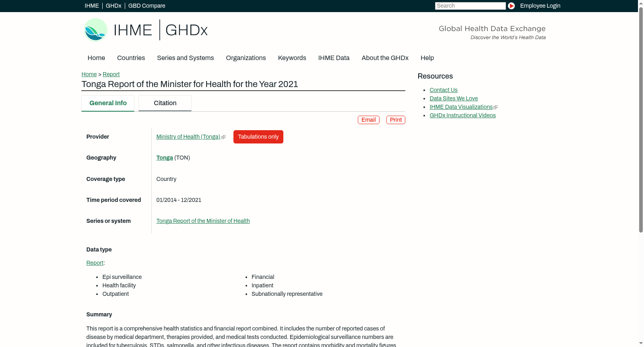Click the GHDx header logo text
The width and height of the screenshot is (644, 347).
click(x=186, y=30)
